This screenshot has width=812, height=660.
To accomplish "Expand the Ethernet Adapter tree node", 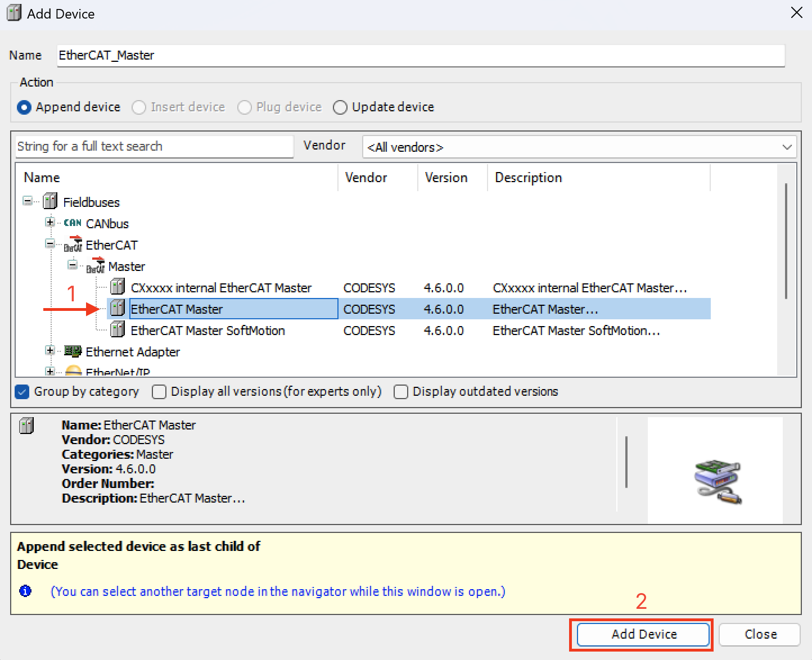I will [50, 350].
